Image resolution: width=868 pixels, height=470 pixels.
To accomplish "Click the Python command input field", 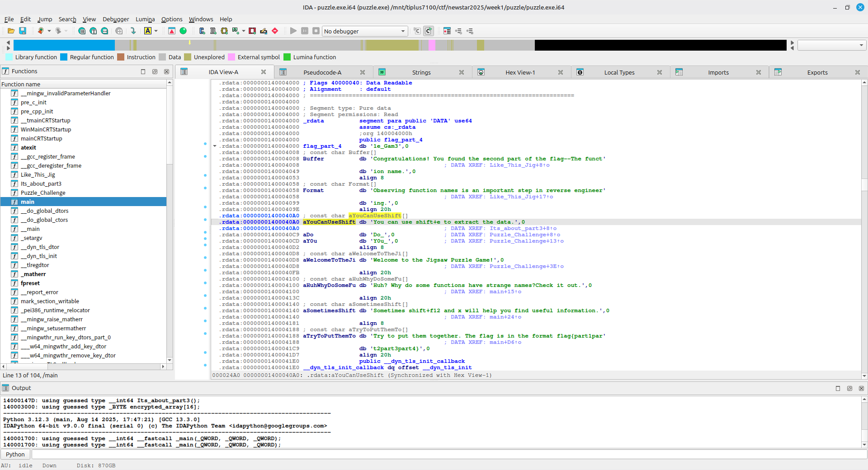I will 448,454.
